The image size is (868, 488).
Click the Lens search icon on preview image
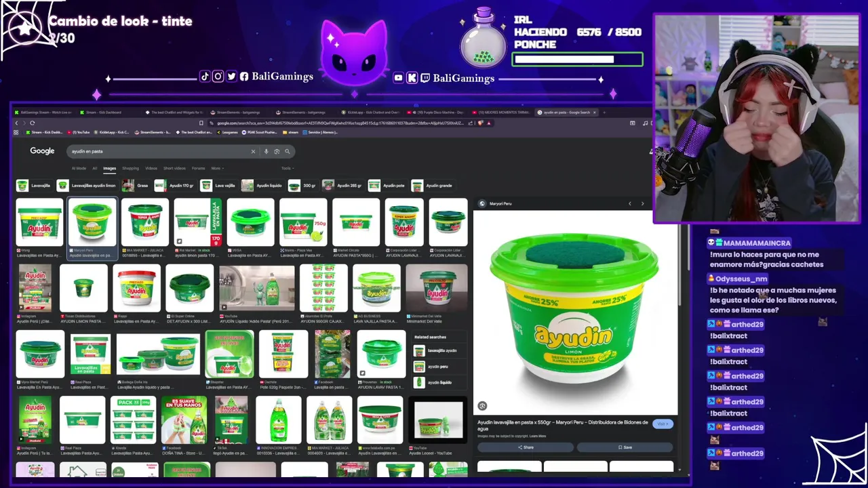(x=482, y=406)
